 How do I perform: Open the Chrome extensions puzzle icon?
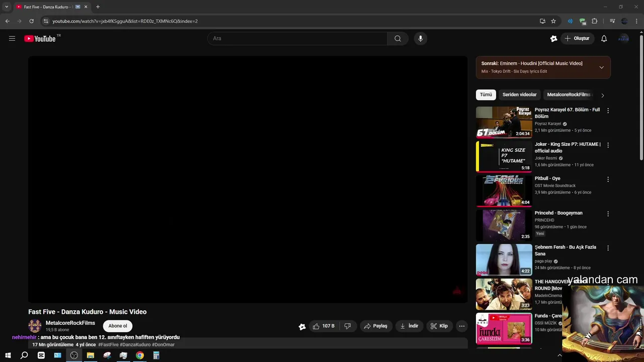(x=595, y=21)
